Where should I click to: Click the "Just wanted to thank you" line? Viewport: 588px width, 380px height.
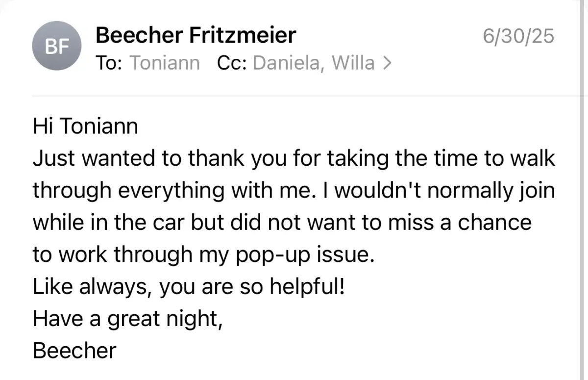tap(294, 159)
